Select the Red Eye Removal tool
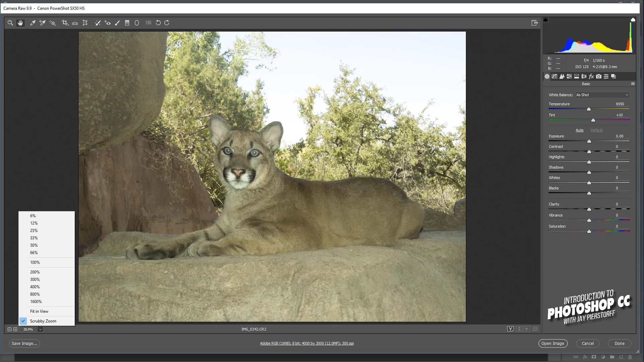This screenshot has width=644, height=362. pos(107,23)
